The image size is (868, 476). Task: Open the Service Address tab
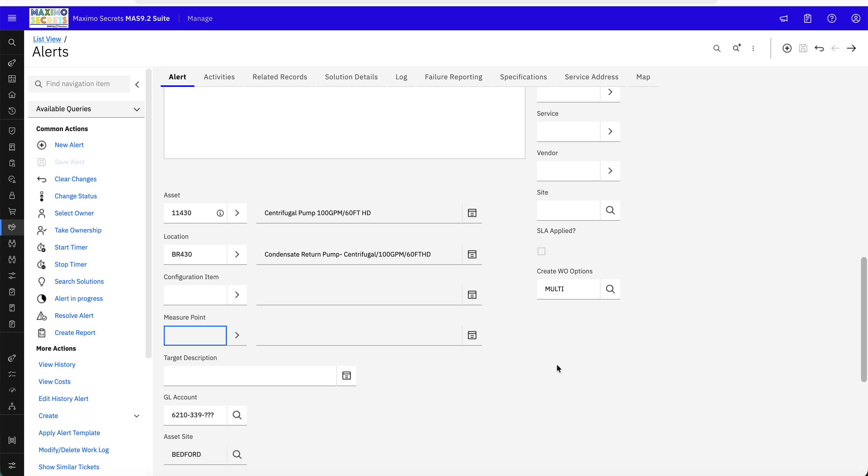pyautogui.click(x=591, y=77)
